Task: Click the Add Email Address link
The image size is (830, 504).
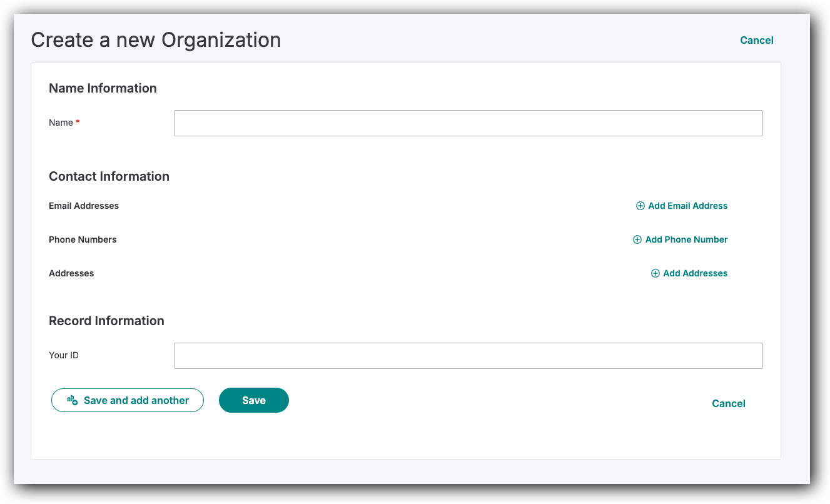Action: [682, 206]
